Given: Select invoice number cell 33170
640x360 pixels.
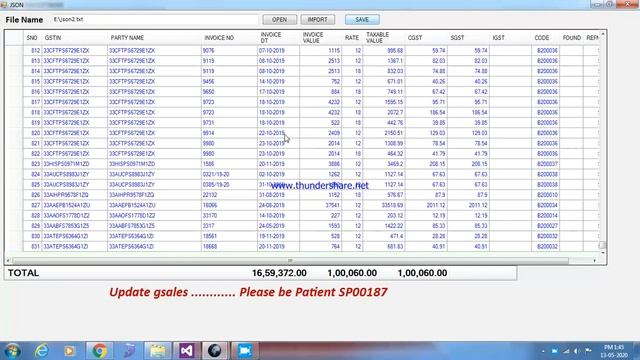Looking at the screenshot, I should (229, 216).
